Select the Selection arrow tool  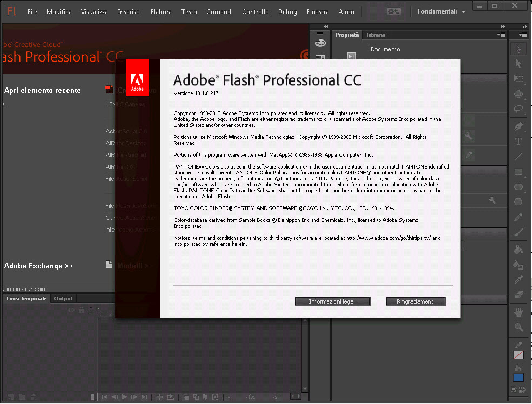[x=518, y=49]
